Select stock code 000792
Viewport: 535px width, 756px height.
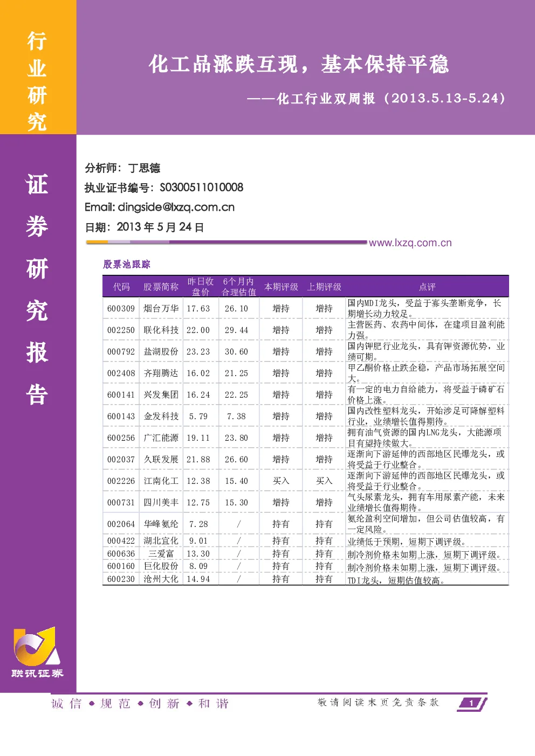(121, 351)
